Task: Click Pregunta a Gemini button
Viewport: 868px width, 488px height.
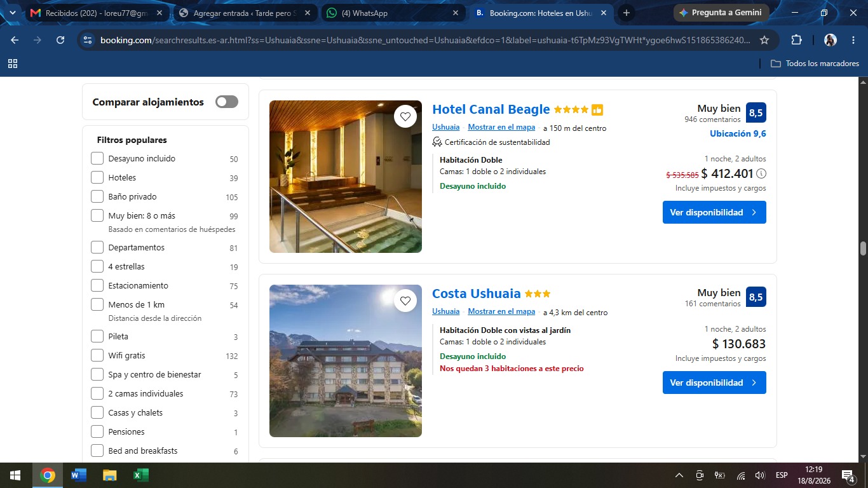Action: tap(722, 13)
